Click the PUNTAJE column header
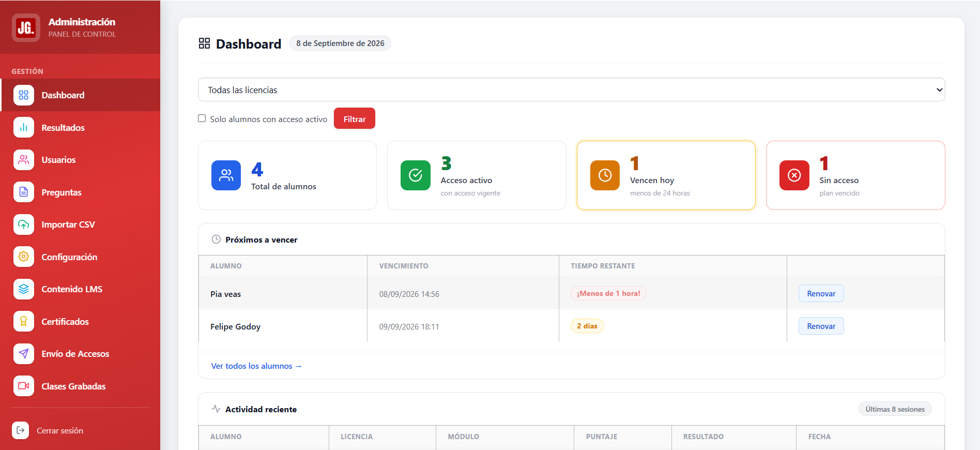This screenshot has width=980, height=450. [602, 437]
